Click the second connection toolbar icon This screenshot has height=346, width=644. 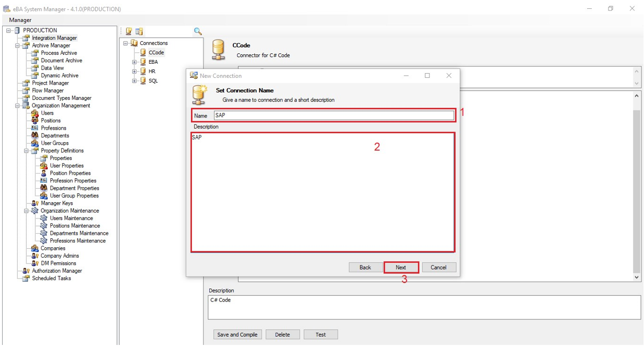139,31
